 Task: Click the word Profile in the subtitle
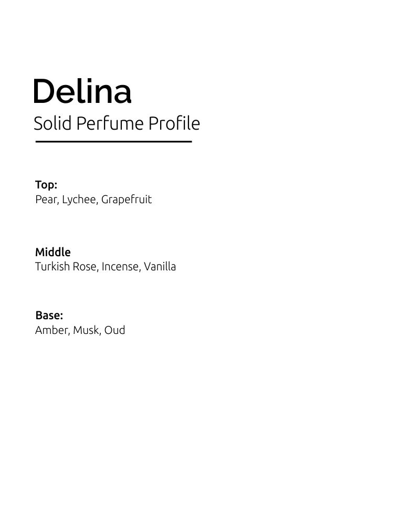174,123
